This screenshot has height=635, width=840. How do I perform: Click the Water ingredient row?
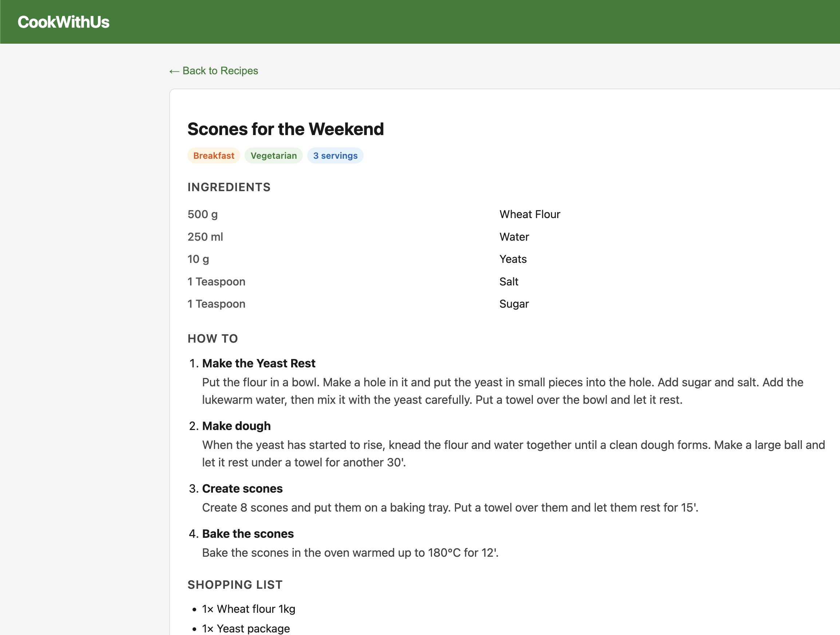(x=514, y=236)
